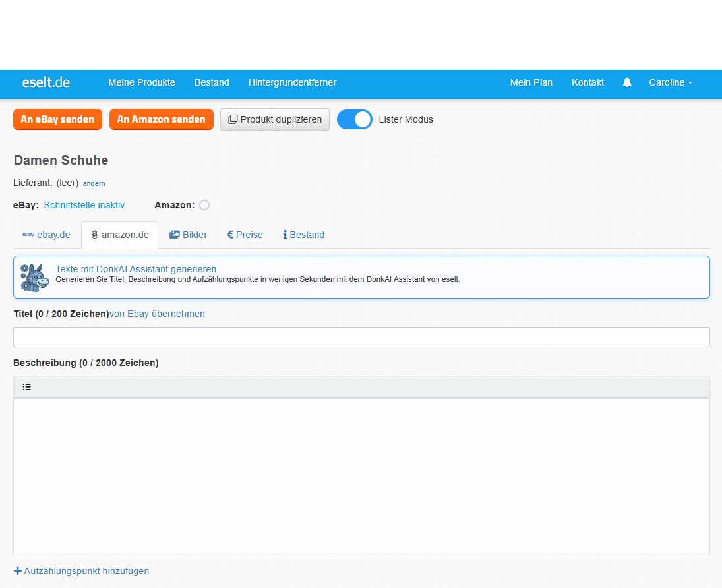Select the amazon.de tab
Screen dimensions: 722x588
point(120,235)
